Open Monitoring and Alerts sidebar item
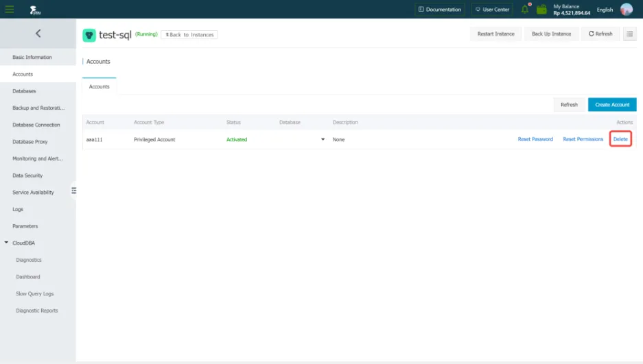The image size is (643, 364). [38, 158]
